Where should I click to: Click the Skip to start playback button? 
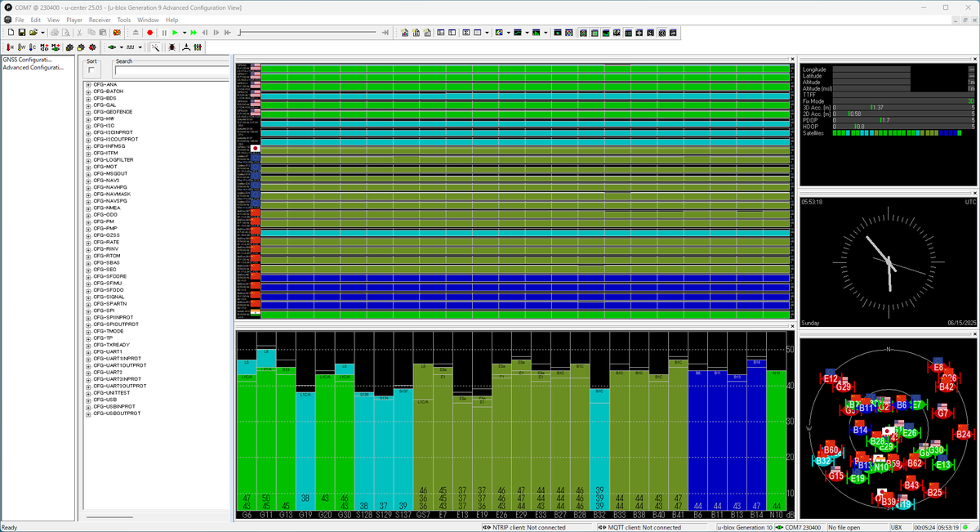tap(227, 33)
